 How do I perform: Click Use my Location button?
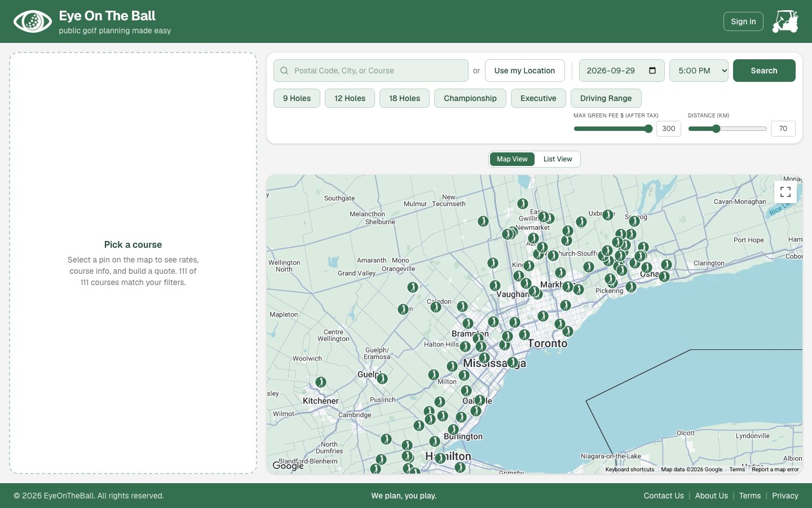click(x=524, y=71)
